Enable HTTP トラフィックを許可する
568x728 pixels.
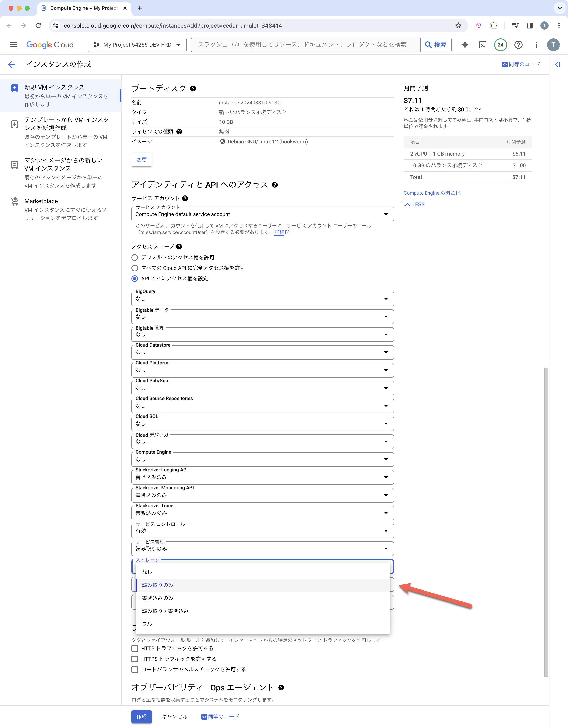(135, 648)
